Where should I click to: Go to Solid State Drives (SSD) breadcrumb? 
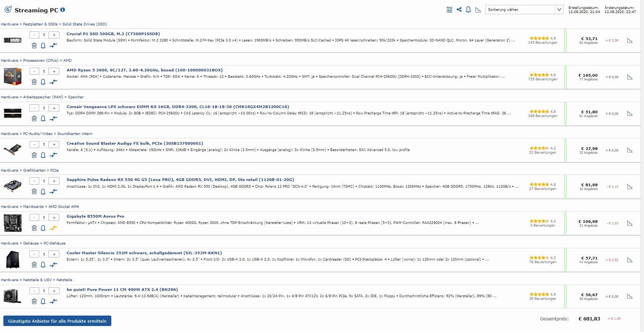(x=85, y=24)
